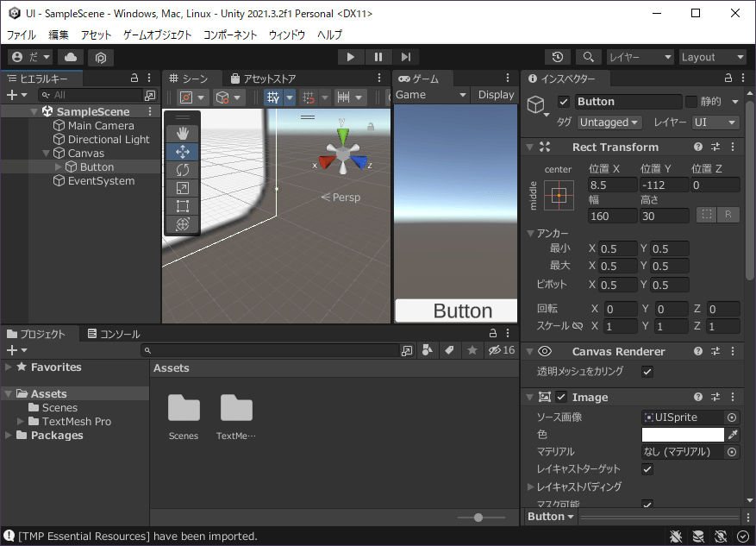Lock the Hierarchy panel
The width and height of the screenshot is (756, 546).
[x=134, y=78]
